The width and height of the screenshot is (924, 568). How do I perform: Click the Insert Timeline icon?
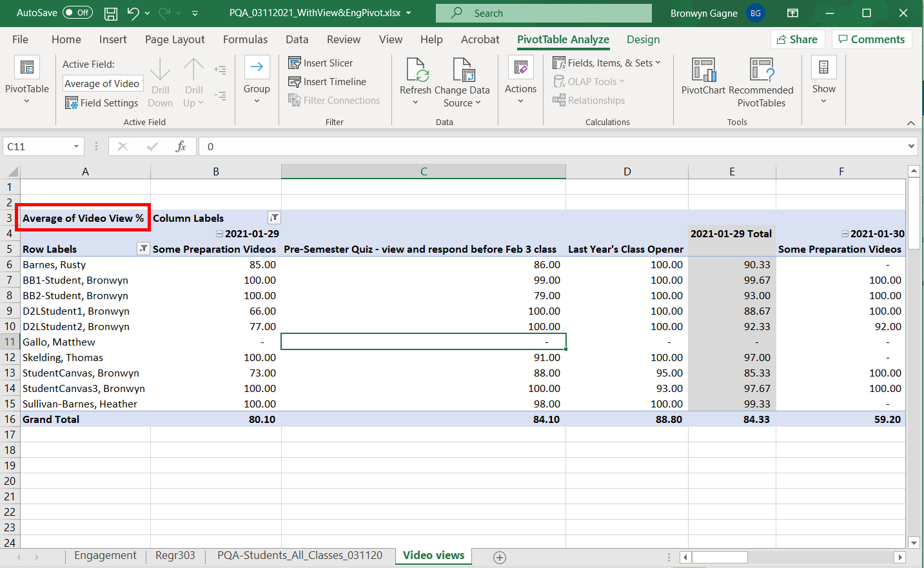click(x=295, y=82)
